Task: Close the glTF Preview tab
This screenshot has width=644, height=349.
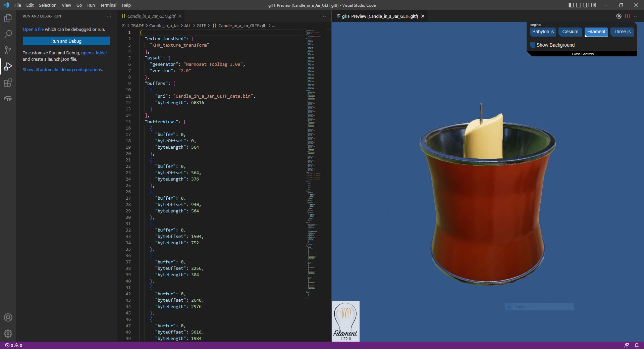Action: (423, 16)
